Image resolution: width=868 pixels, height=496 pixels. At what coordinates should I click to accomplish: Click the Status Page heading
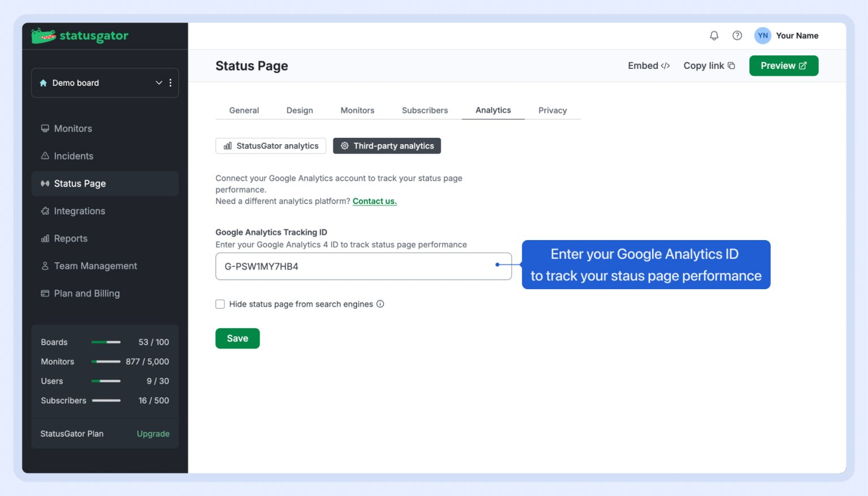(x=251, y=66)
